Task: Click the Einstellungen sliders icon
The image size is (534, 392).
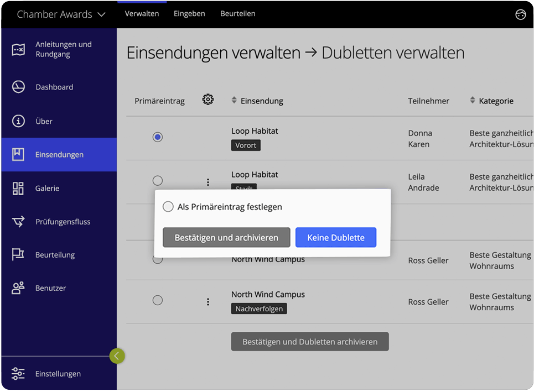Action: point(18,373)
